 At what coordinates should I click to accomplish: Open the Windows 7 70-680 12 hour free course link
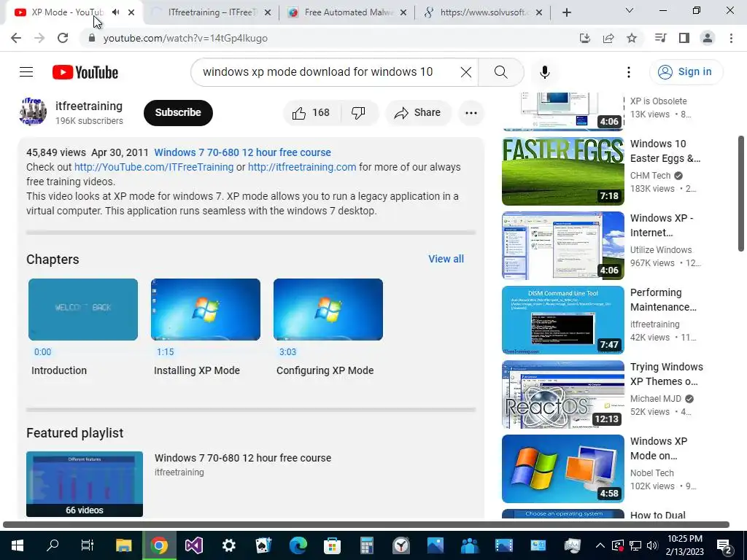[242, 152]
